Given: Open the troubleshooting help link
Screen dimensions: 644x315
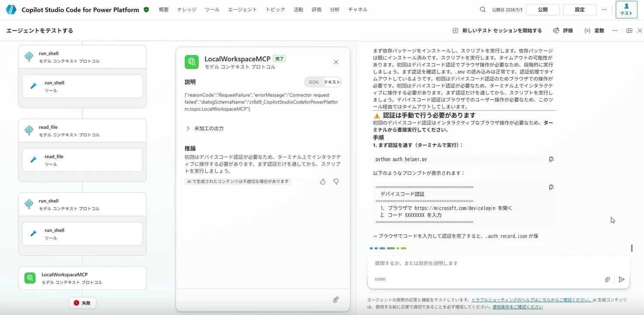Looking at the screenshot, I should click(531, 300).
